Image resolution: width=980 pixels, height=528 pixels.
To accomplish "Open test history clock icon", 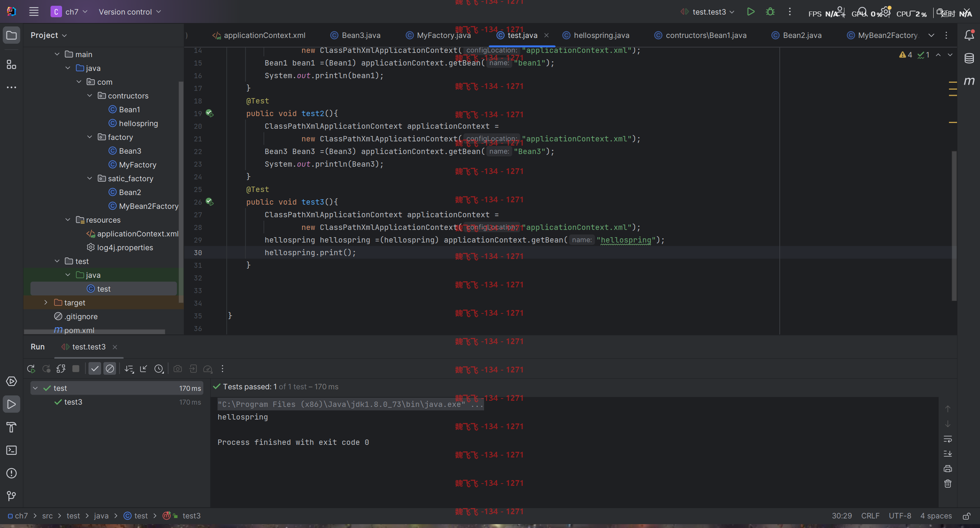I will pos(159,369).
